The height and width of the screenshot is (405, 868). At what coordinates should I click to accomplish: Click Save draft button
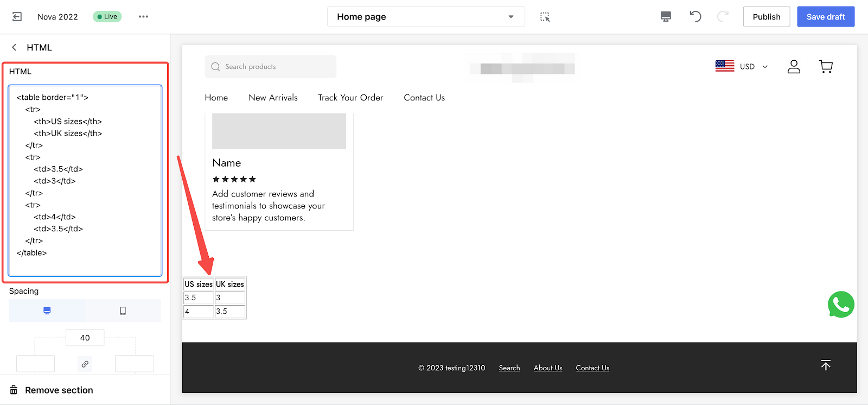(826, 17)
